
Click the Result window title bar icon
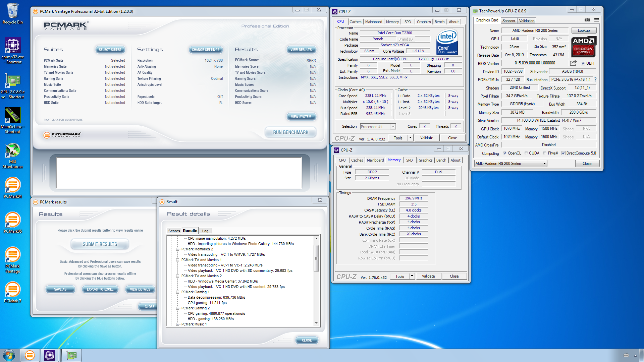[x=162, y=202]
